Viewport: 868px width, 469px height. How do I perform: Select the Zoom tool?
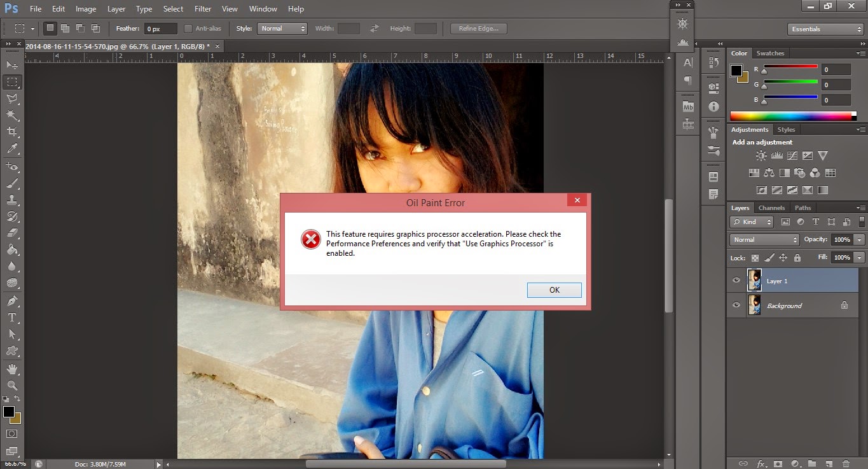[11, 386]
